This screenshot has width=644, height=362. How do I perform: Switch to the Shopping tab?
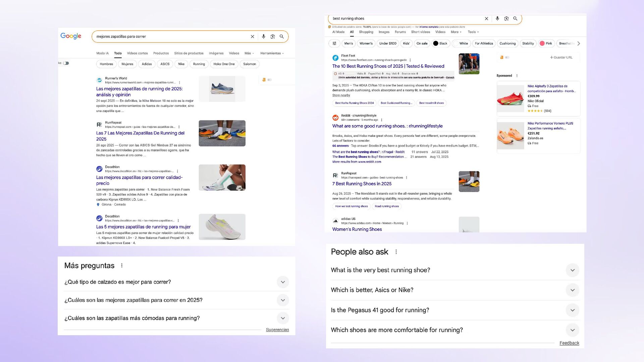(366, 32)
